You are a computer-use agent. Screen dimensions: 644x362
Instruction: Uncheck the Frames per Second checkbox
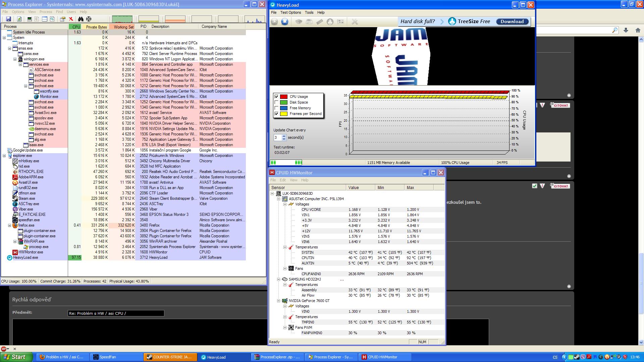276,114
